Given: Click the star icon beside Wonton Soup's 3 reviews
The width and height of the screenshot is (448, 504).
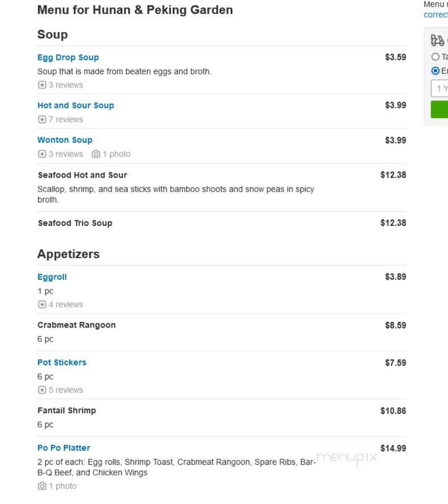Looking at the screenshot, I should point(42,154).
